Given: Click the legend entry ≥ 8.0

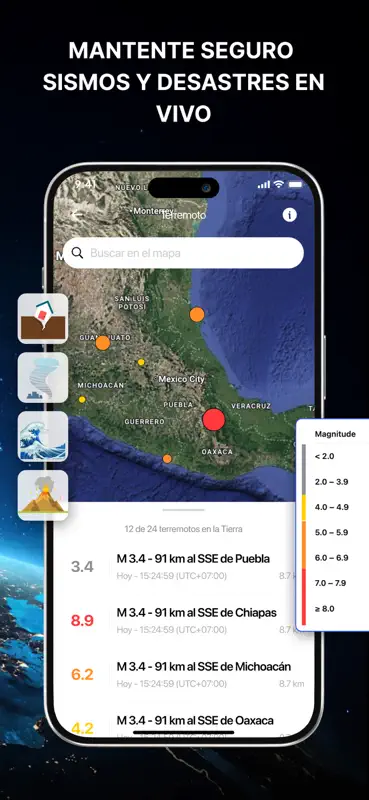Looking at the screenshot, I should (325, 609).
